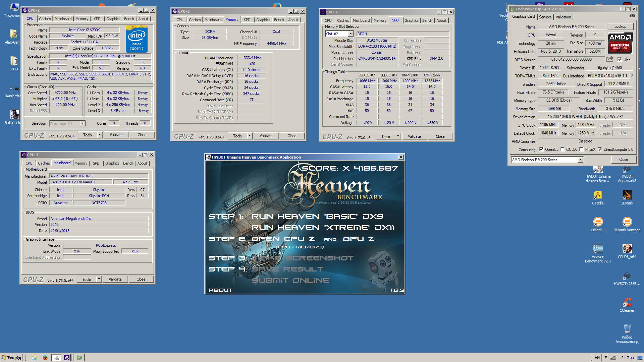Select the 3DMark 11 desktop icon
The height and width of the screenshot is (362, 644).
[x=598, y=225]
